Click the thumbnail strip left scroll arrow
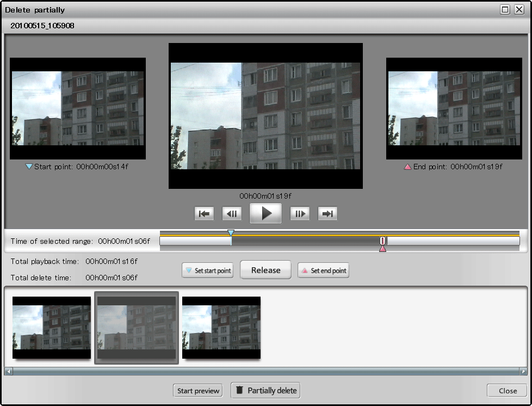 [x=9, y=371]
